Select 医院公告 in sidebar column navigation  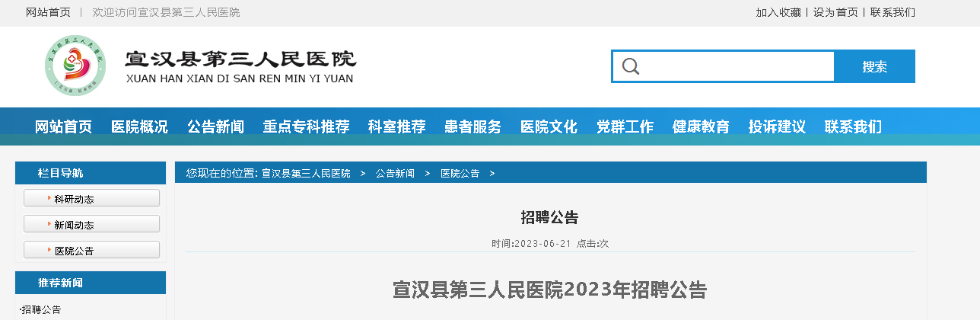(x=91, y=250)
